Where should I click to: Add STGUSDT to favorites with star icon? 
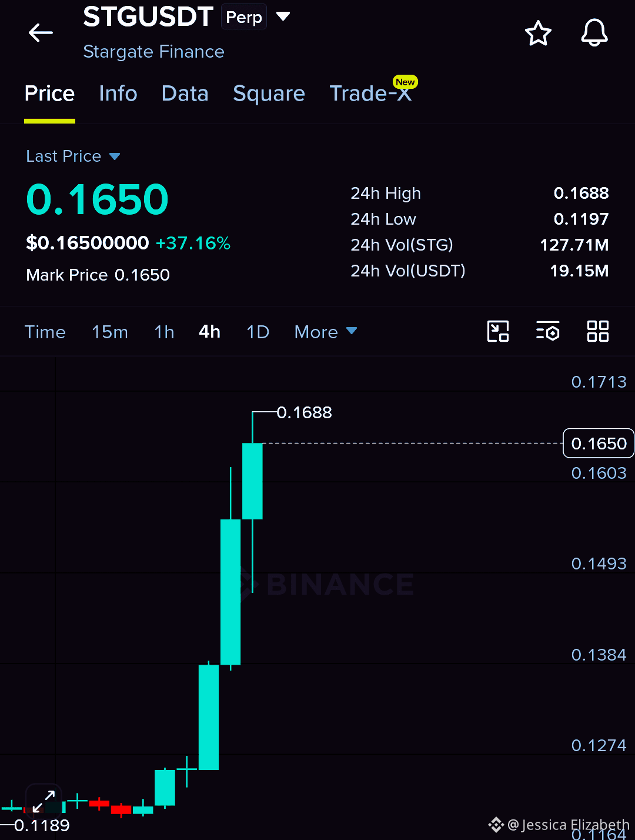point(538,33)
